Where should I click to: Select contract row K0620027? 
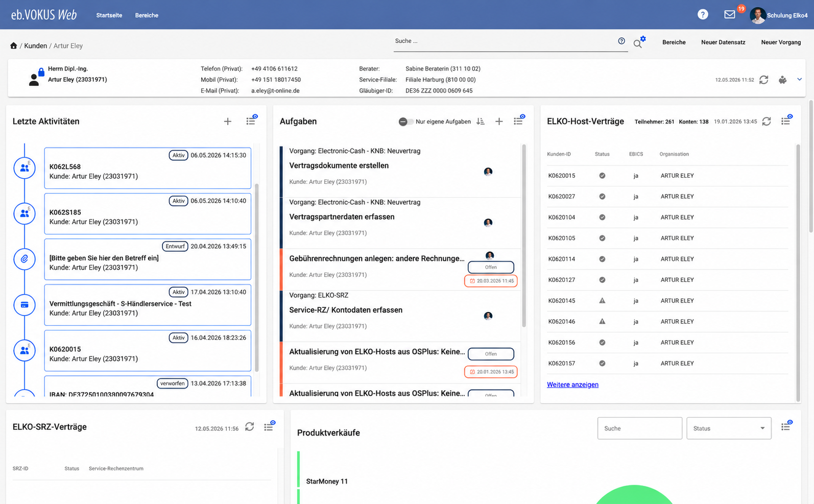click(668, 197)
